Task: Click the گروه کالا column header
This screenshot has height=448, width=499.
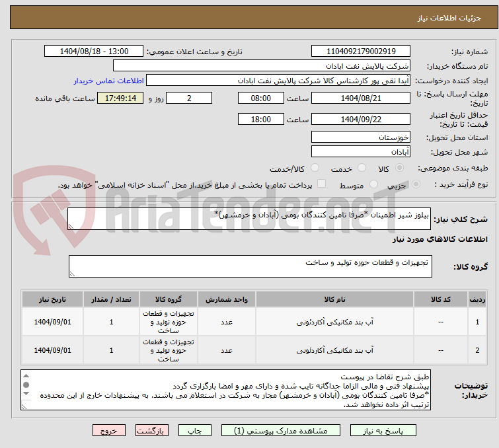Action: [169, 299]
